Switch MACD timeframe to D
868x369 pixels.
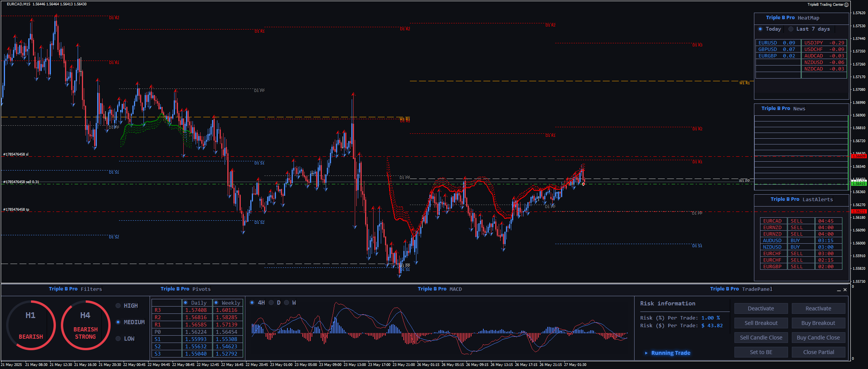point(271,303)
